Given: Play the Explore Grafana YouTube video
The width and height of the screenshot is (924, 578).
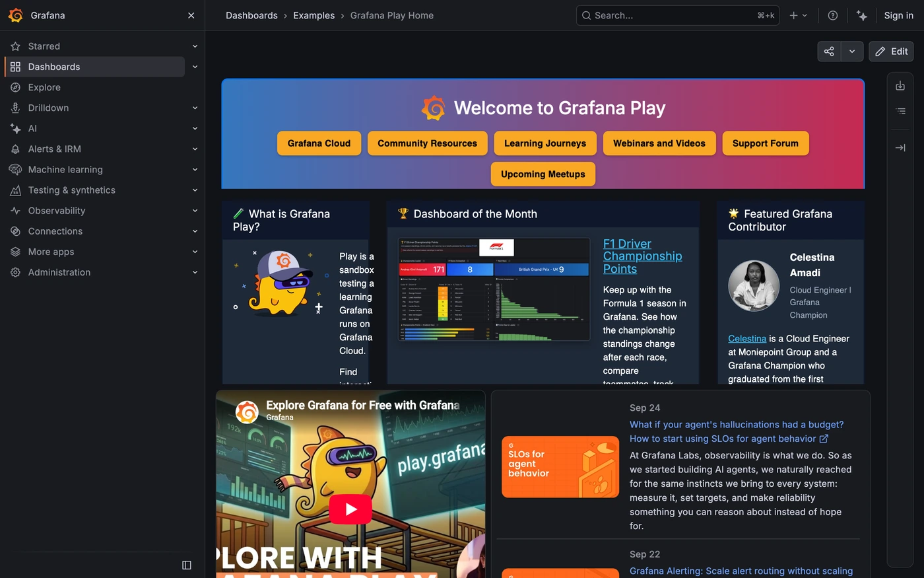Looking at the screenshot, I should (350, 509).
